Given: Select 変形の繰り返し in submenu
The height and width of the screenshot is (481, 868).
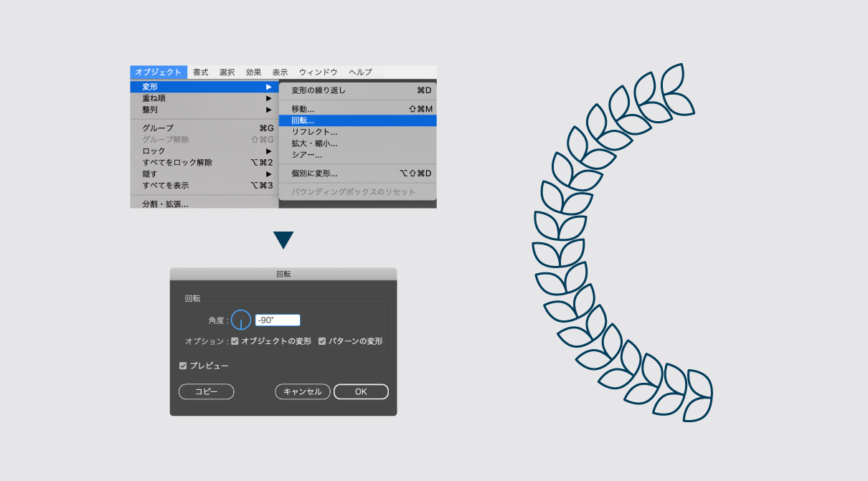Looking at the screenshot, I should (358, 90).
